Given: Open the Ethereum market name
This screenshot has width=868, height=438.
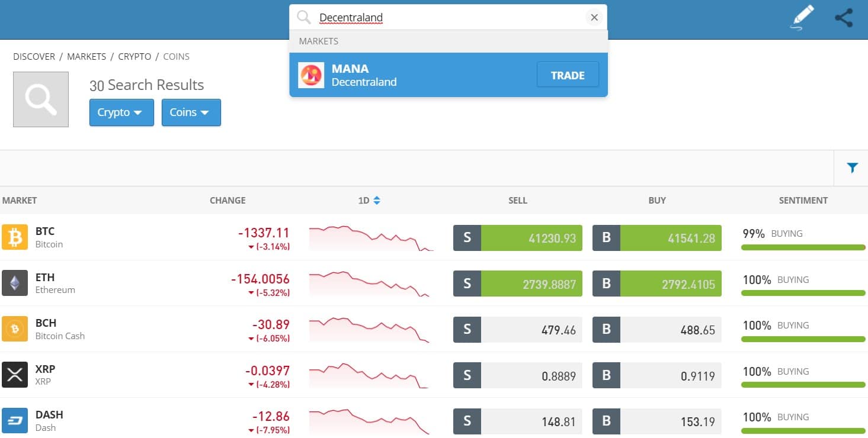Looking at the screenshot, I should [x=55, y=290].
